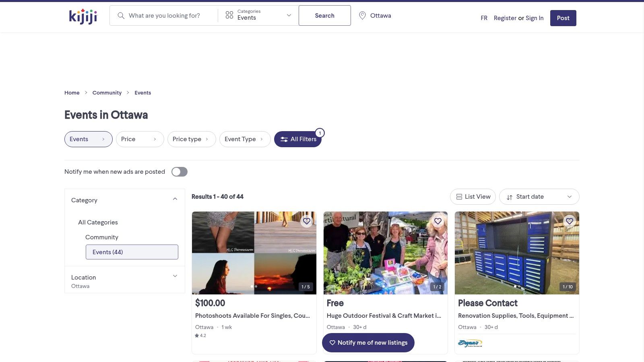Heart the Renovation Supplies listing
This screenshot has height=362, width=644.
click(x=569, y=221)
